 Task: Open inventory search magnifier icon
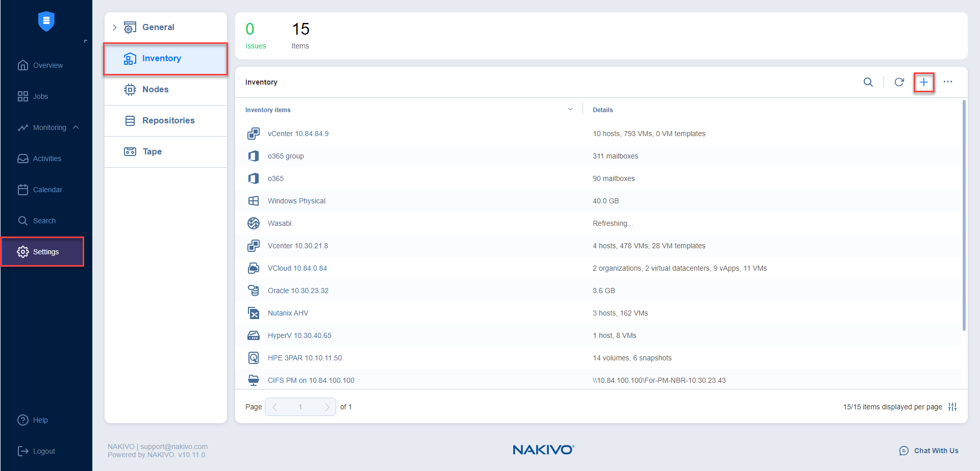(868, 82)
